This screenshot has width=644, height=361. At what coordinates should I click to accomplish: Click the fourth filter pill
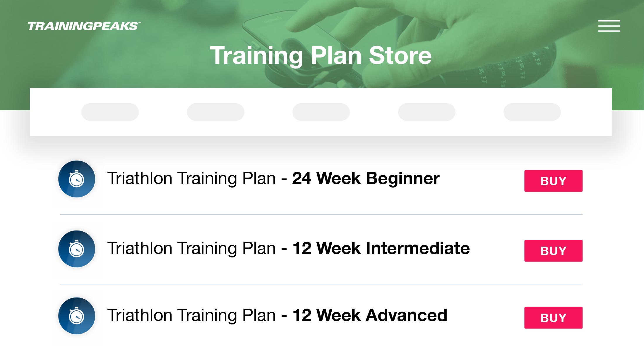(427, 112)
